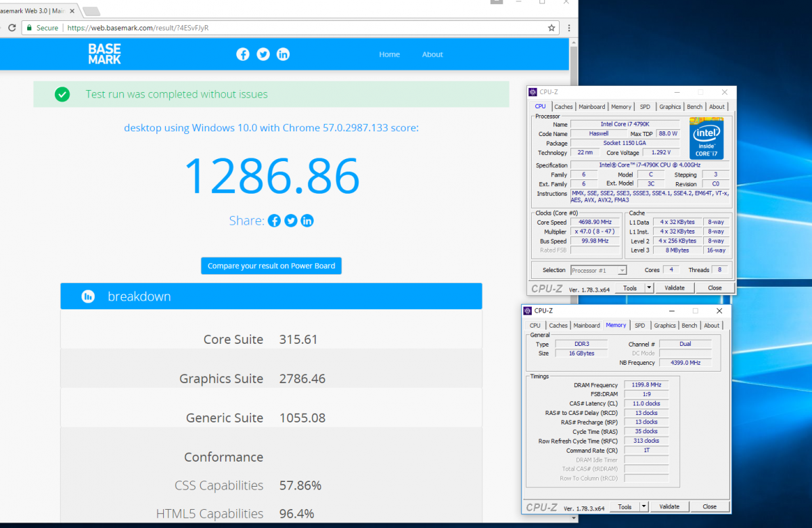The width and height of the screenshot is (812, 528).
Task: Bookmark page with the star icon
Action: click(x=551, y=28)
